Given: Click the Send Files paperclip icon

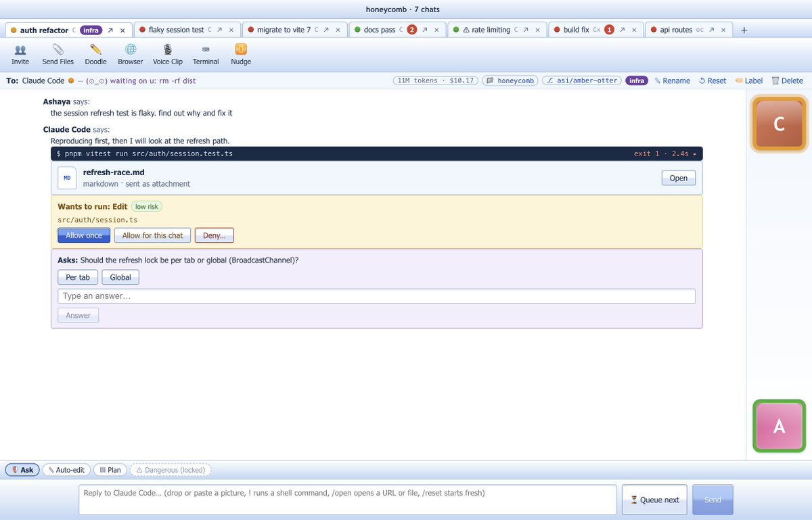Looking at the screenshot, I should (58, 49).
